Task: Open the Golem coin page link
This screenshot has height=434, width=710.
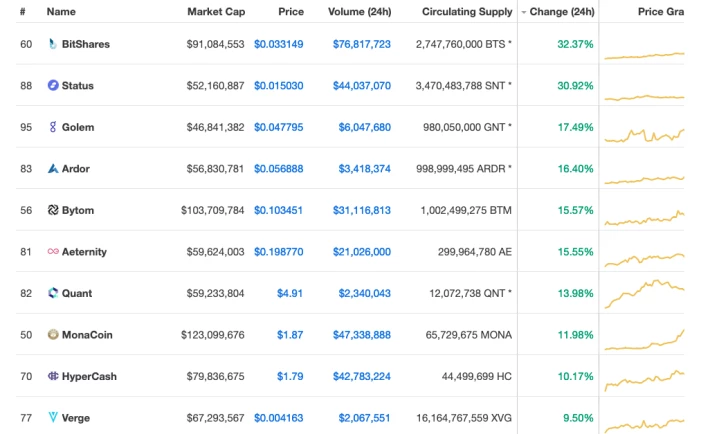Action: point(78,127)
